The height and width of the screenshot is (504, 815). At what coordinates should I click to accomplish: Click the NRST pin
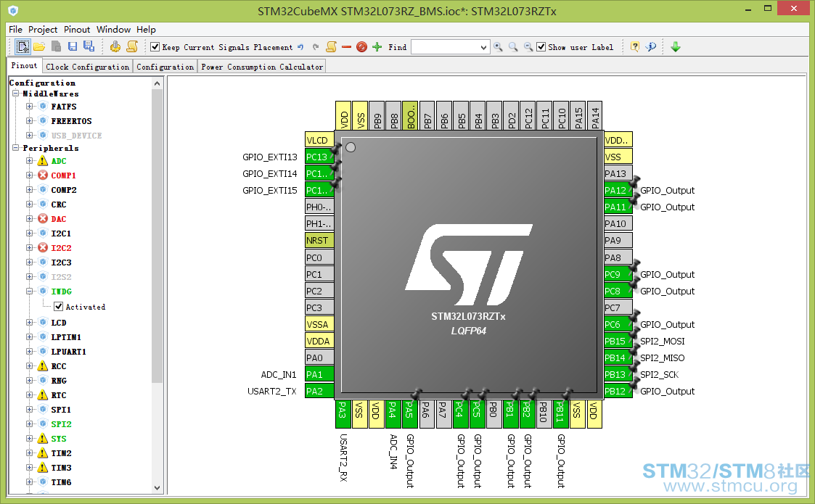(x=319, y=240)
